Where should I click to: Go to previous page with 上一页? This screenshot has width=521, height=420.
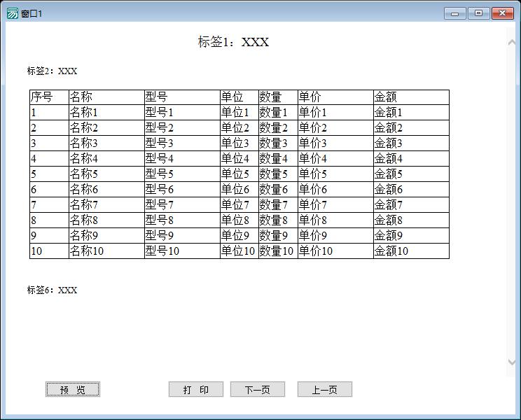tap(325, 389)
